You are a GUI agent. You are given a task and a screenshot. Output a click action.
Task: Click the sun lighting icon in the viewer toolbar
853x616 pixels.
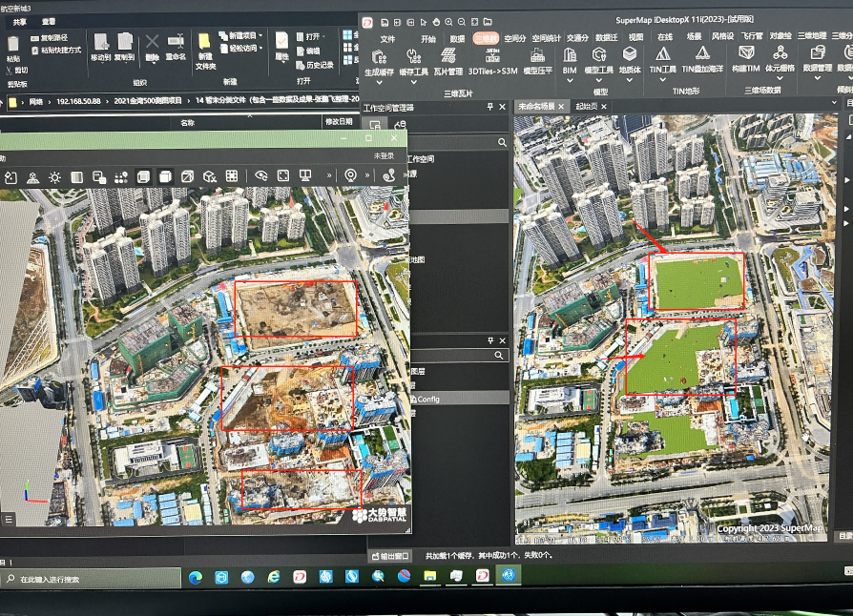54,177
